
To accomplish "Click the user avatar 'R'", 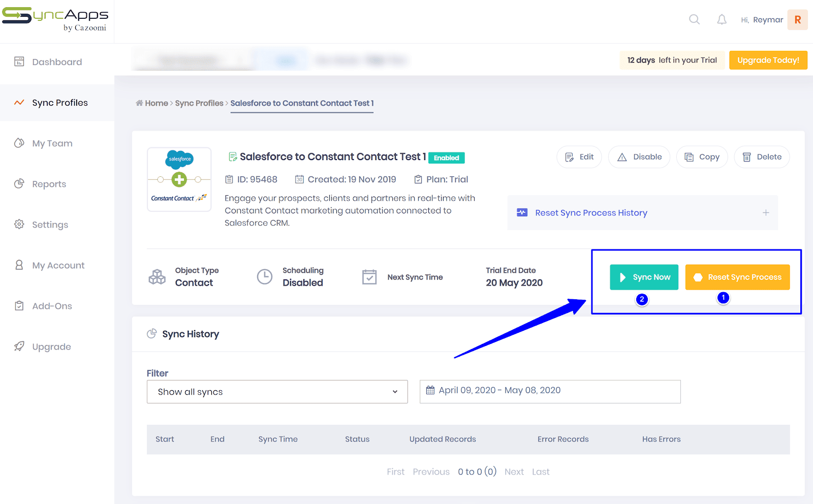I will [x=797, y=20].
